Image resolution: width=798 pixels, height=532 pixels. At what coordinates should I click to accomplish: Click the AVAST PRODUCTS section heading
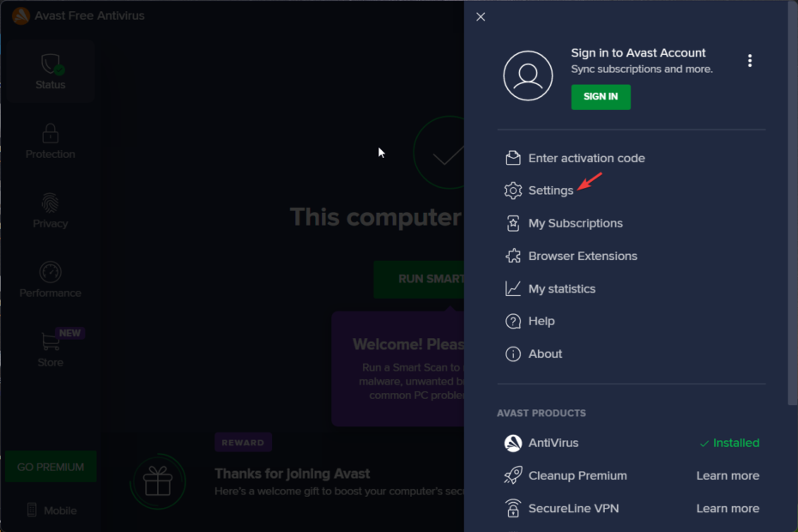coord(541,413)
